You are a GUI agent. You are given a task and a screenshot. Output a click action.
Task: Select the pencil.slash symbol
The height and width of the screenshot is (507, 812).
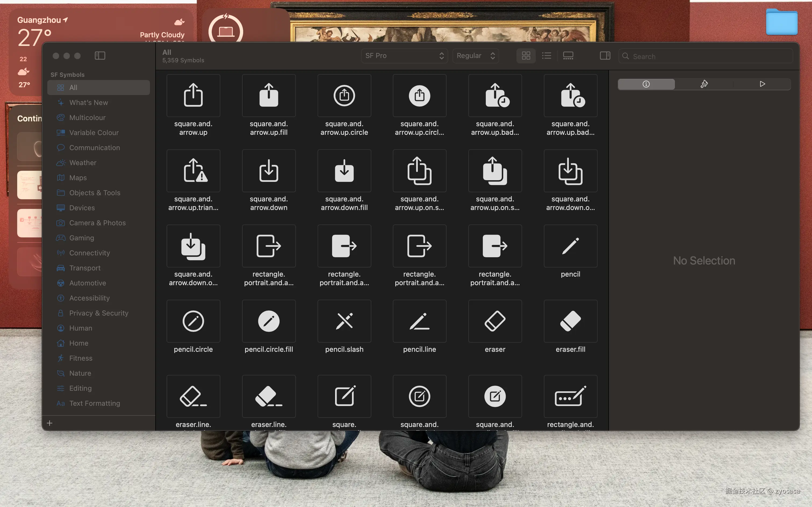tap(344, 321)
